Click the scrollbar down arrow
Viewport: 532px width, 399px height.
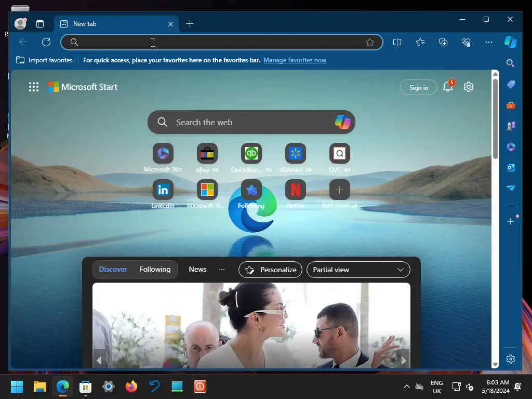coord(495,364)
